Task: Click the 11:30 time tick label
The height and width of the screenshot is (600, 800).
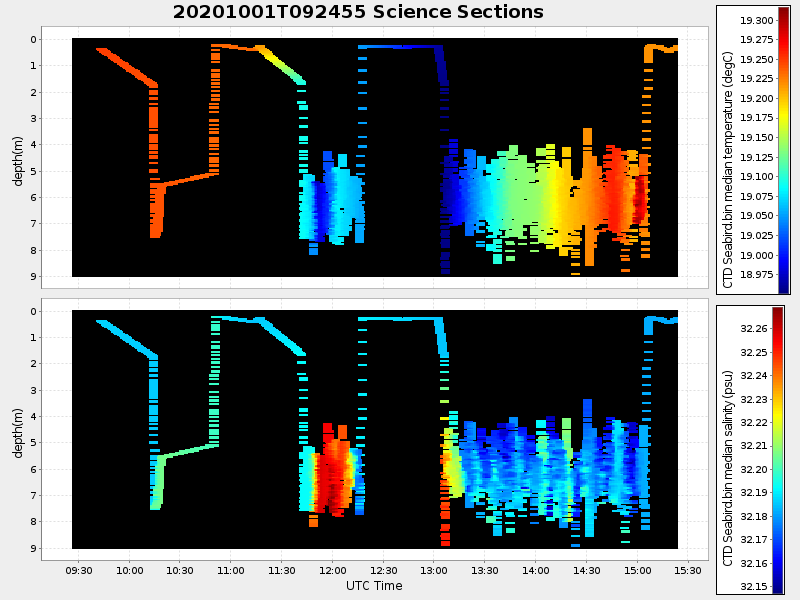Action: coord(282,570)
